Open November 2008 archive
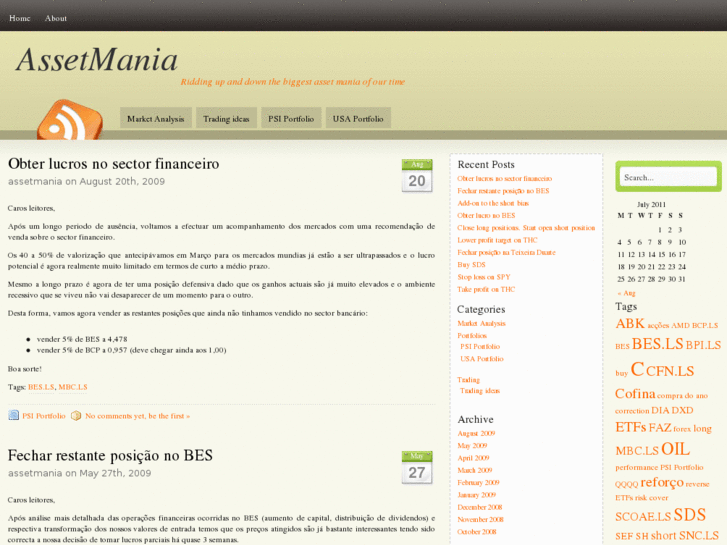Viewport: 727px width, 545px height. (480, 519)
